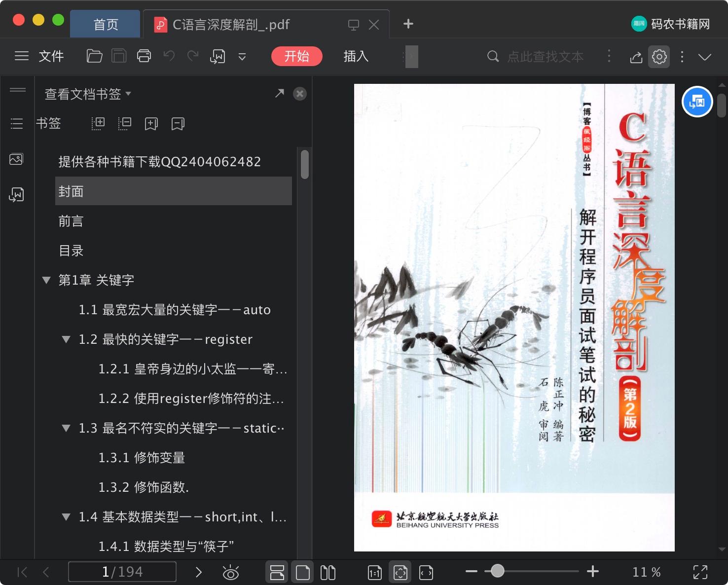Open bookmark 1.3.1 修饰变量

[x=142, y=458]
